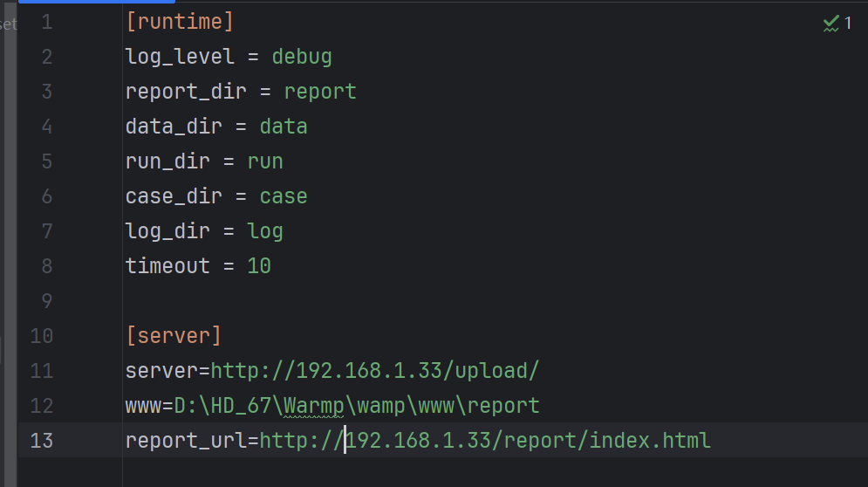The height and width of the screenshot is (487, 868).
Task: Click line number 9 in gutter
Action: [47, 301]
